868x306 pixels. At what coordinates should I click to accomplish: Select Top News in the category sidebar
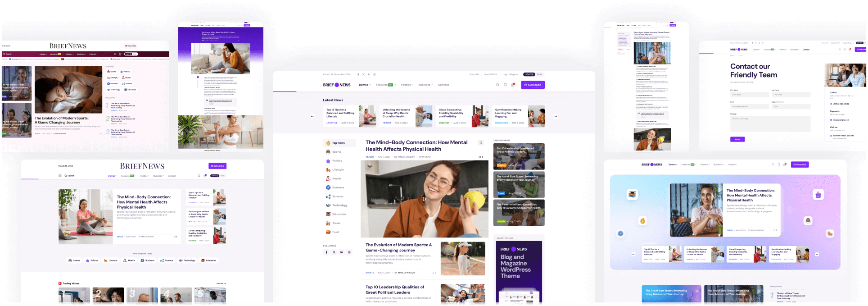coord(339,143)
